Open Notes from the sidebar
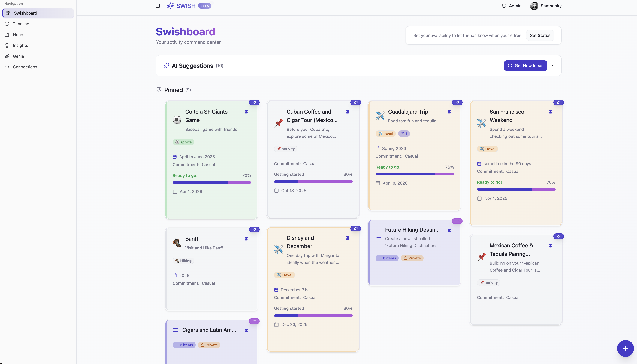This screenshot has width=637, height=364. pos(19,34)
